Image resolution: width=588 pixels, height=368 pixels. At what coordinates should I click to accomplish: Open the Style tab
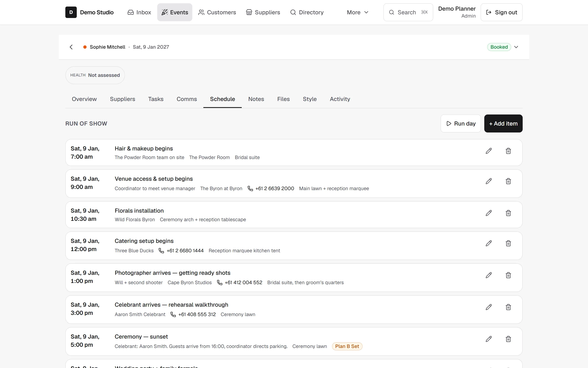(310, 99)
